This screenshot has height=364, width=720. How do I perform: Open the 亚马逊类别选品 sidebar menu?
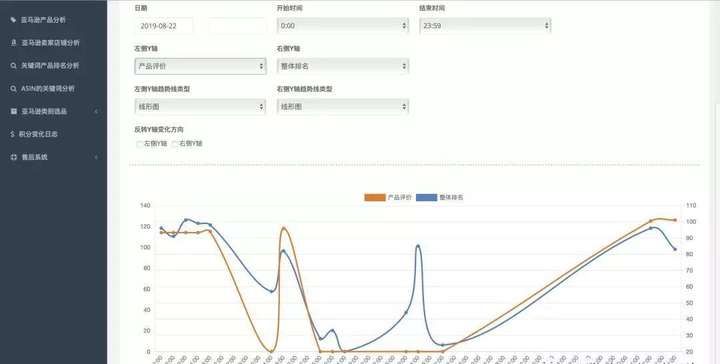[44, 112]
